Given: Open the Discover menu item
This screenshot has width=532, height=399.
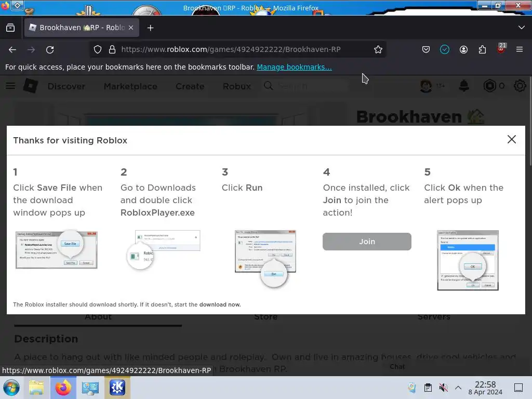Looking at the screenshot, I should tap(66, 87).
